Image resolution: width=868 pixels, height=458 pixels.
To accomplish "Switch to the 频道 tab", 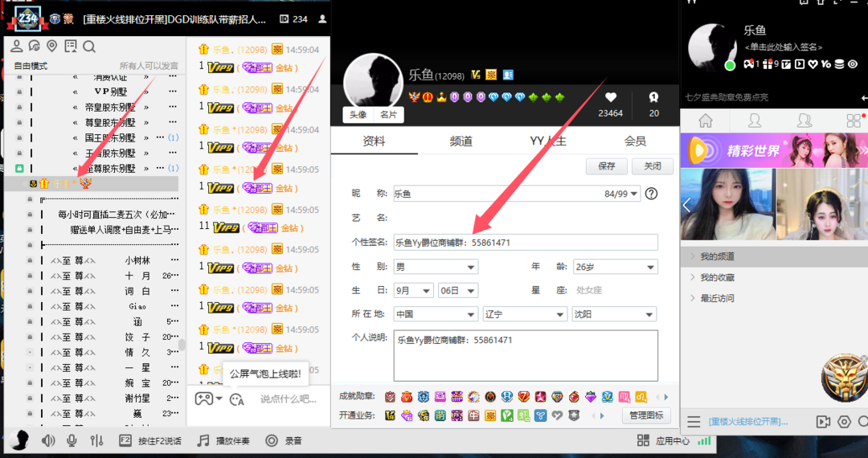I will coord(461,141).
